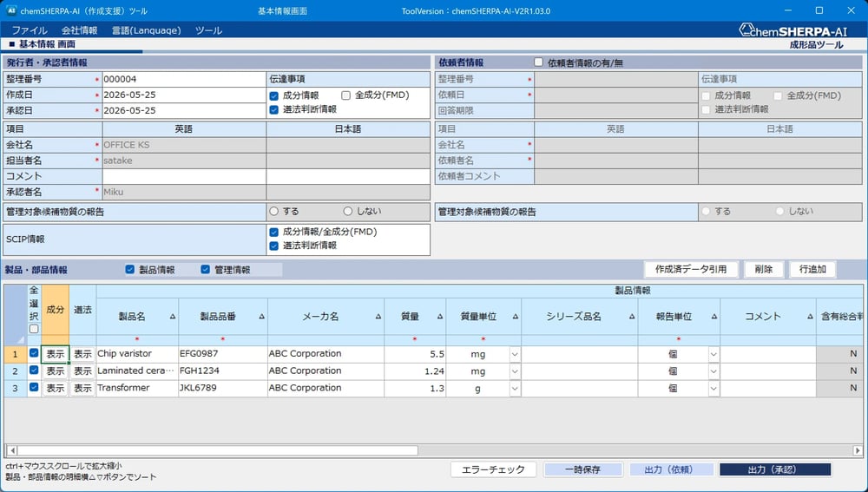Viewport: 868px width, 492px height.
Task: Select row header number 3
Action: coord(16,389)
